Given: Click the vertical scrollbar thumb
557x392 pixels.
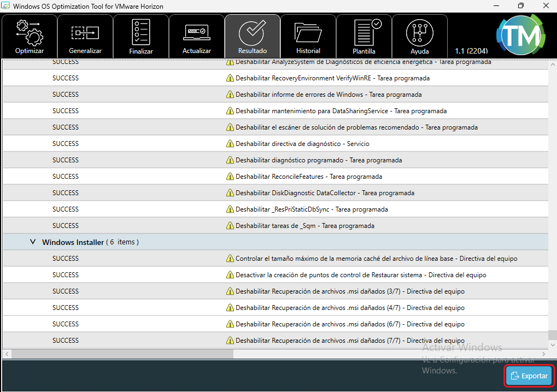Looking at the screenshot, I should pos(553,335).
